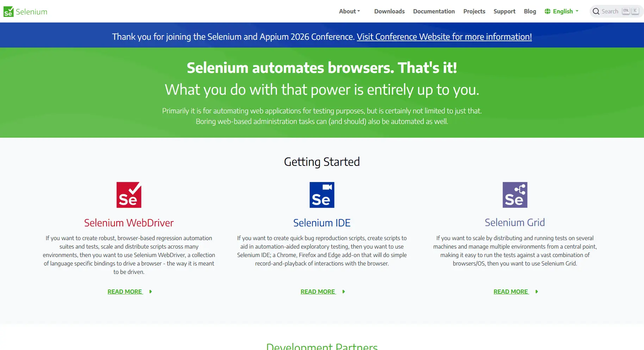Click arrow icon beside WebDriver READ MORE
This screenshot has height=350, width=644.
tap(151, 292)
